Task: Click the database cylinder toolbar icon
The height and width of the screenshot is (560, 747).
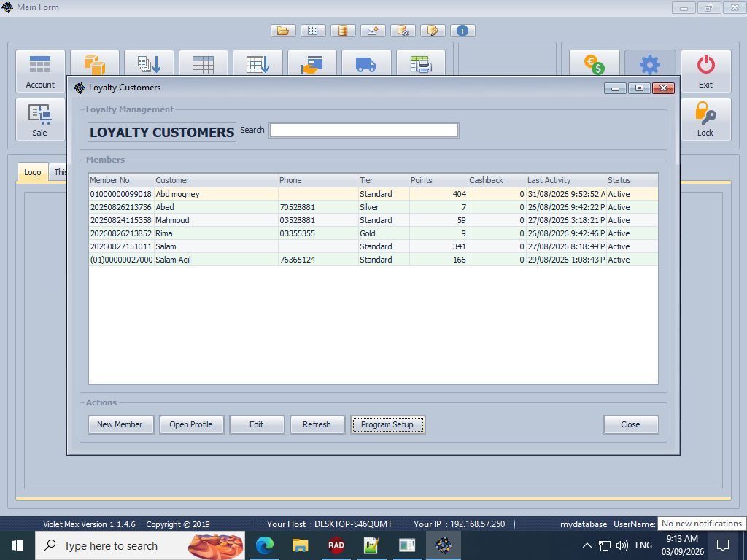Action: click(343, 31)
